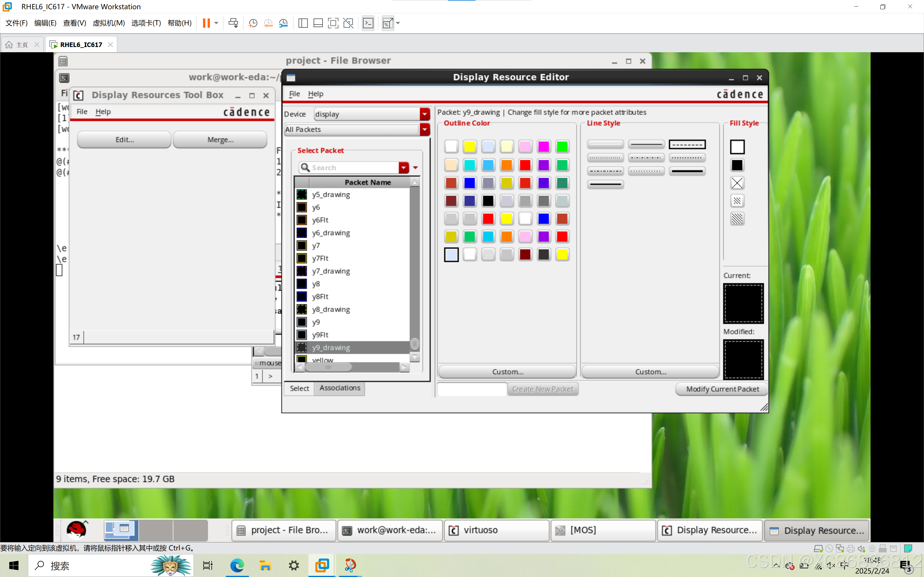Open Microsoft Edge from Windows taskbar
This screenshot has width=924, height=577.
237,565
